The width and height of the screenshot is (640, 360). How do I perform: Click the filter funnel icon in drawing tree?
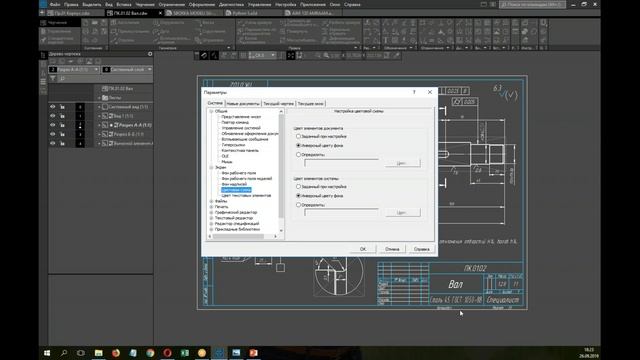click(53, 78)
